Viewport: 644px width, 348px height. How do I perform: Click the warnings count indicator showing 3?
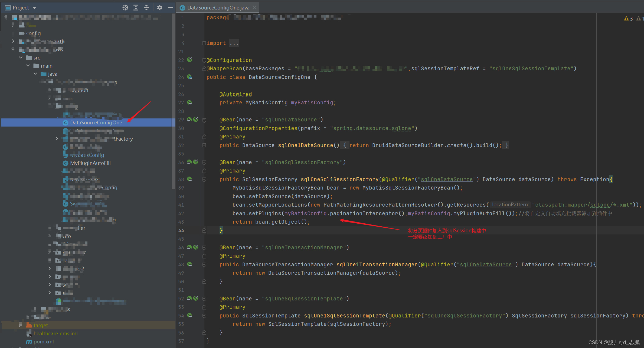(628, 18)
